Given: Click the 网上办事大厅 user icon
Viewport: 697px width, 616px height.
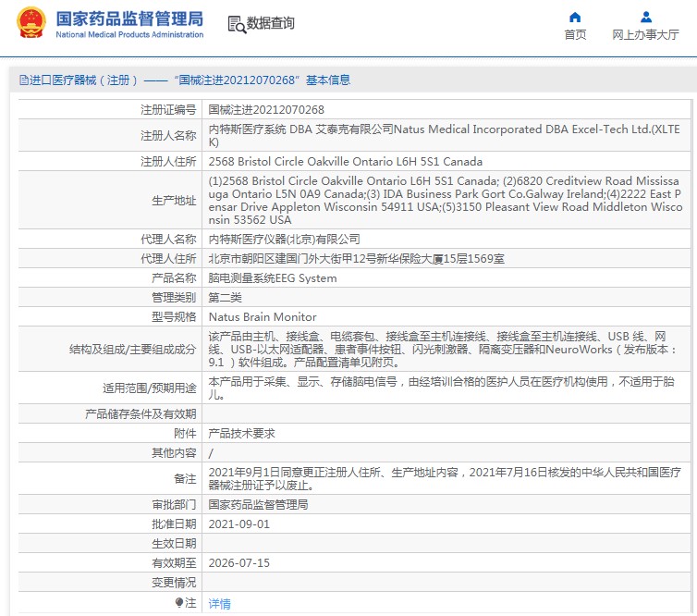Looking at the screenshot, I should (x=646, y=18).
